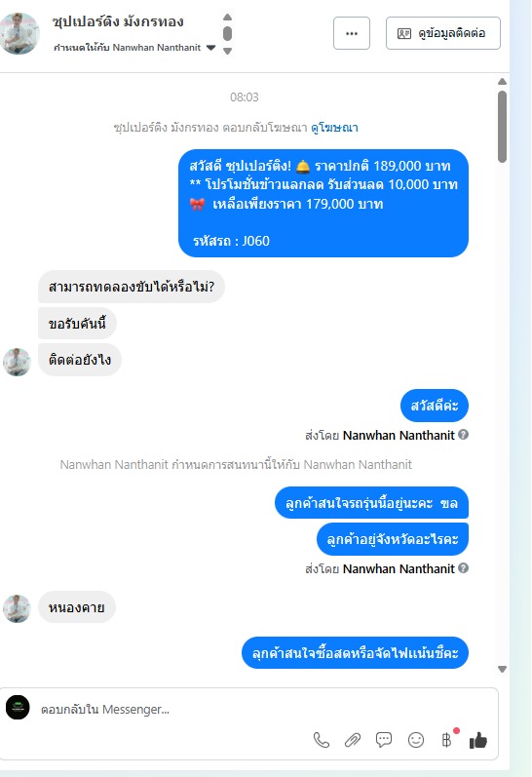Click the chat scrollbar down arrow
Image resolution: width=532 pixels, height=777 pixels.
pyautogui.click(x=502, y=669)
